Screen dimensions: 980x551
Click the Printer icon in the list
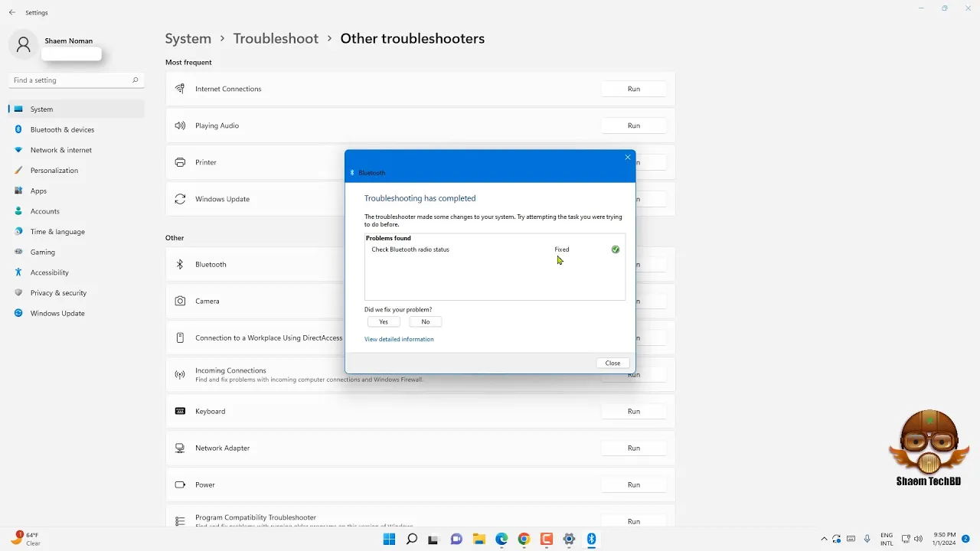(x=180, y=162)
